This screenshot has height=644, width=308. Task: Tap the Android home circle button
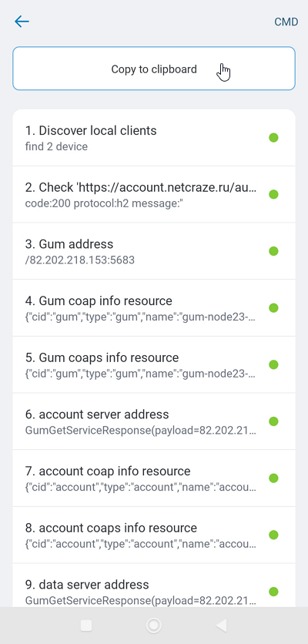pyautogui.click(x=154, y=626)
